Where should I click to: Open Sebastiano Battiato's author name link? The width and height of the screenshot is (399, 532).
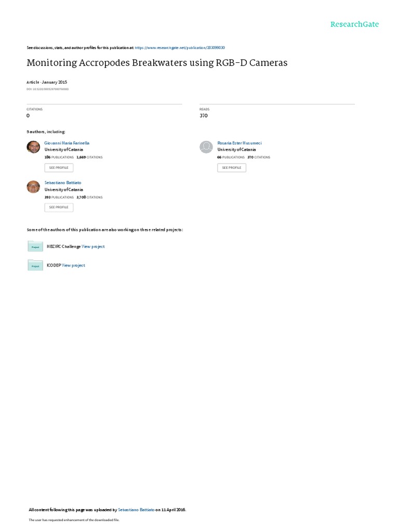coord(63,182)
